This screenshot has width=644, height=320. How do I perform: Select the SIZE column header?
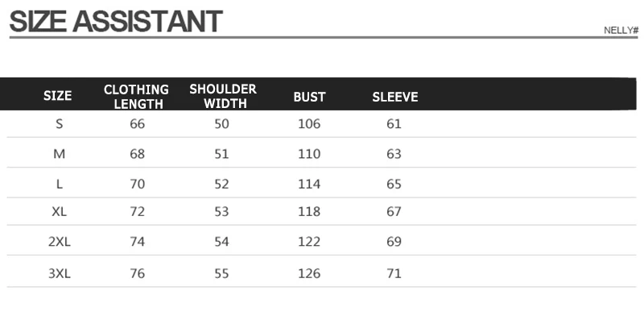pos(57,96)
